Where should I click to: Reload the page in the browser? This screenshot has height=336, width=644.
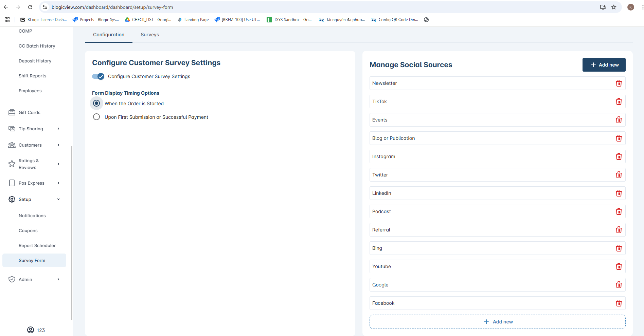[x=30, y=7]
